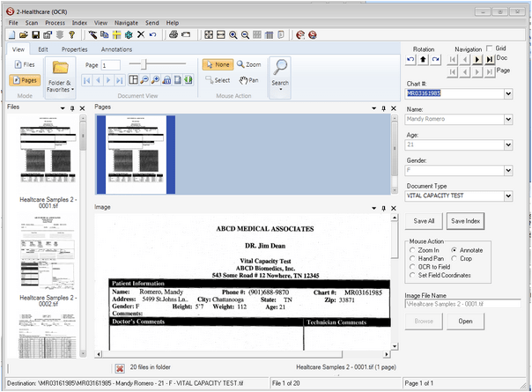532x392 pixels.
Task: Click the zoom in magnifier in Document View
Action: [155, 80]
